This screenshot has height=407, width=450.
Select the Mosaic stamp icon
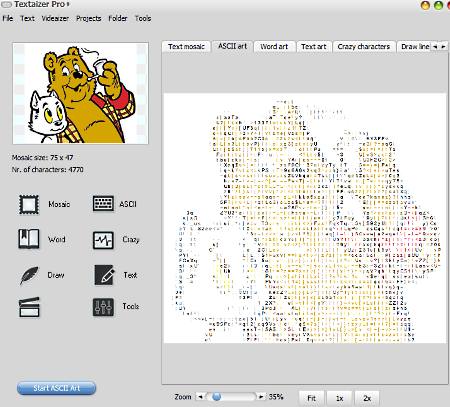point(29,204)
